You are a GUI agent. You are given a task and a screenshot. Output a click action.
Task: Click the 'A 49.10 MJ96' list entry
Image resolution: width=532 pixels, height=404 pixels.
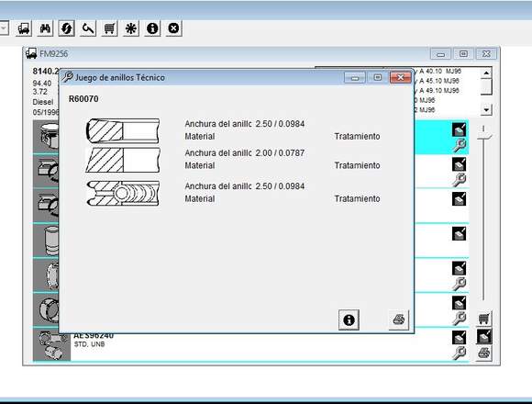(x=439, y=91)
